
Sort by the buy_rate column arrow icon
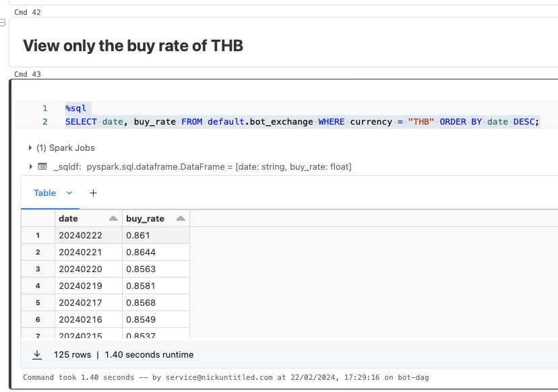click(x=179, y=219)
